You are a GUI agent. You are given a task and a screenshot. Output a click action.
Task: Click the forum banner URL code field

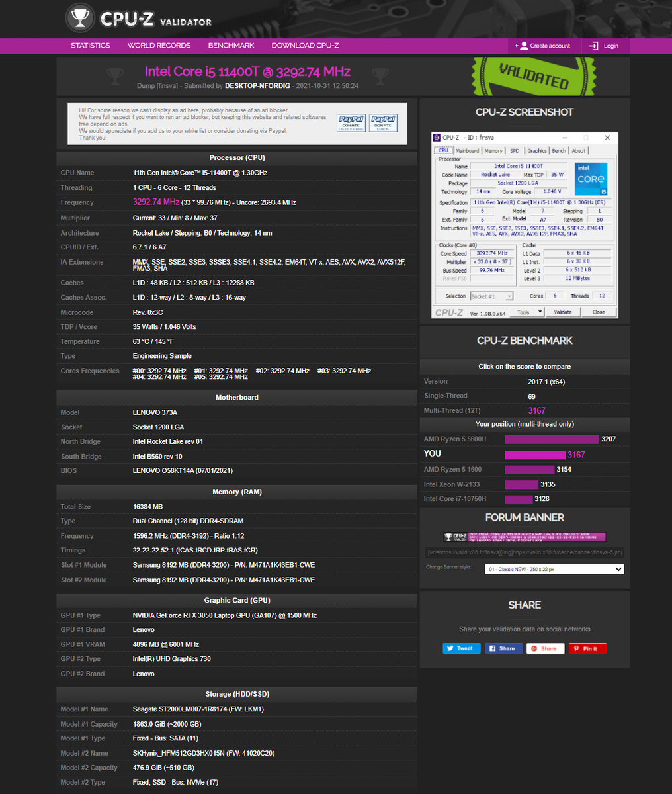coord(525,552)
